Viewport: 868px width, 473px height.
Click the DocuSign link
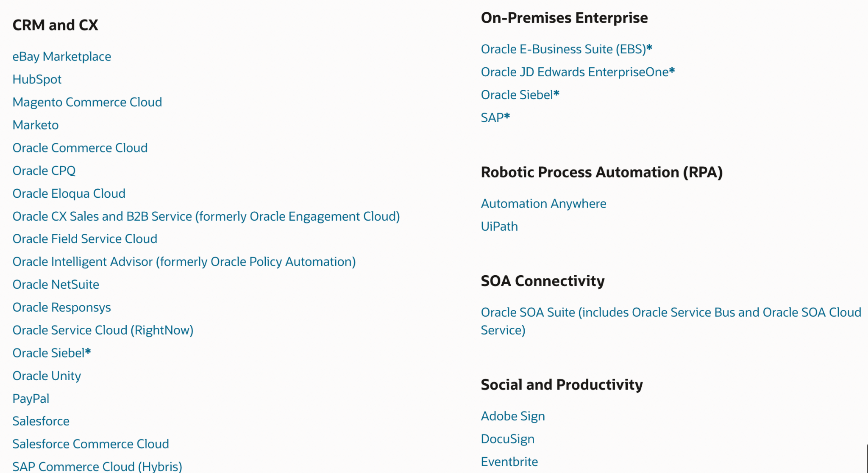click(x=507, y=439)
